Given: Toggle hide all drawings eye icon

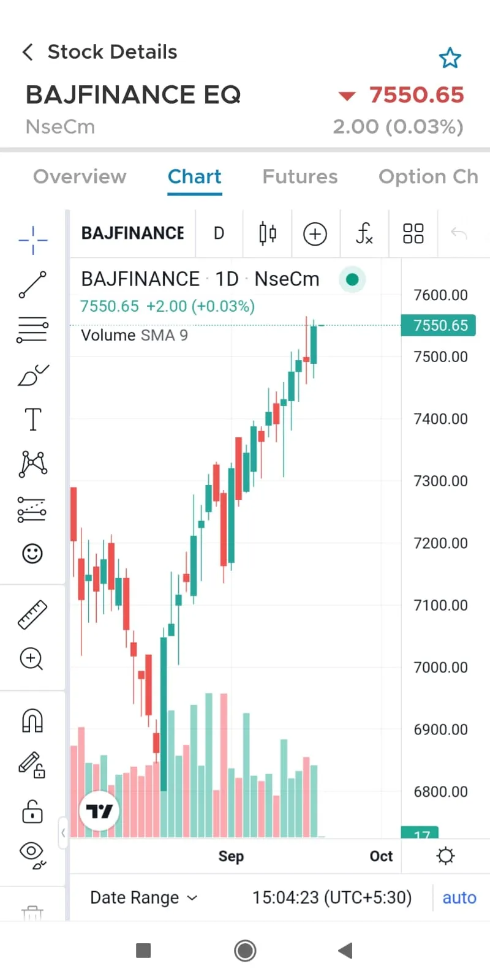Looking at the screenshot, I should pyautogui.click(x=33, y=856).
